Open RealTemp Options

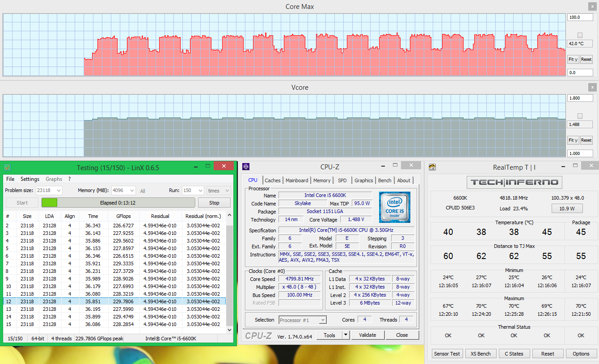[x=581, y=353]
